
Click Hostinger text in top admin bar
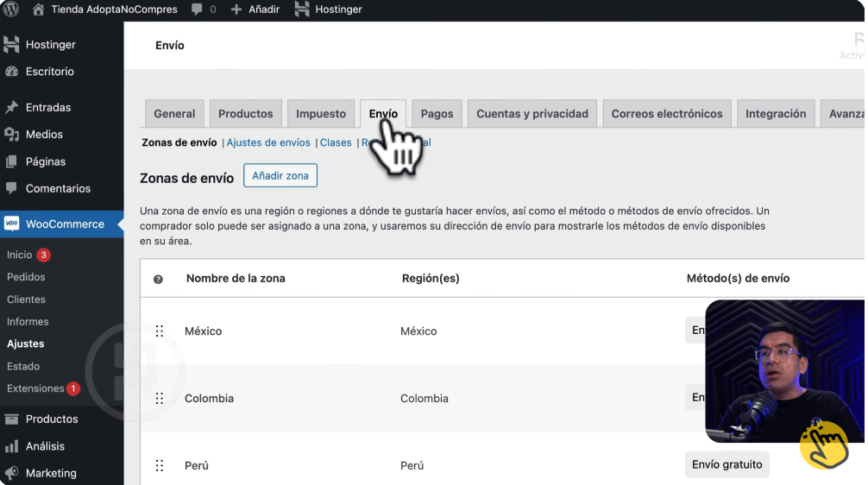pyautogui.click(x=339, y=9)
